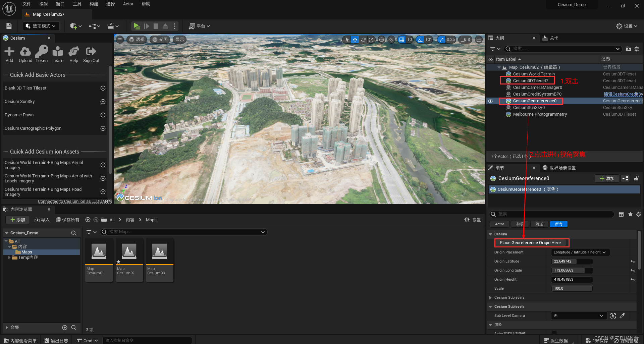The image size is (644, 344).
Task: Start Play in Editor
Action: click(137, 26)
